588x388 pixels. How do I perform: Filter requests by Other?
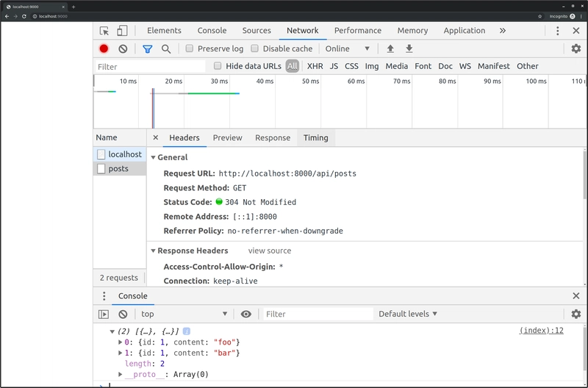point(527,66)
